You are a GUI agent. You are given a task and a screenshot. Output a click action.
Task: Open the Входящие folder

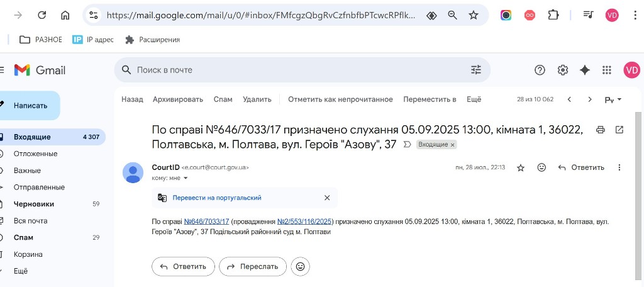point(32,137)
